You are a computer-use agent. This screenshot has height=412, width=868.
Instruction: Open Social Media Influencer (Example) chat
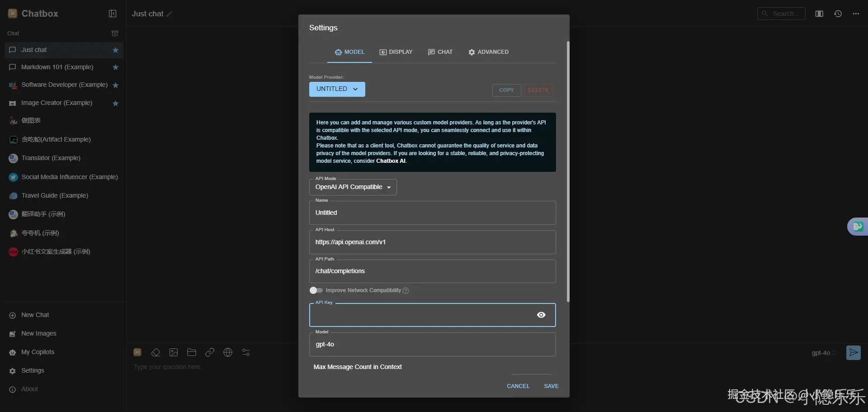[64, 177]
